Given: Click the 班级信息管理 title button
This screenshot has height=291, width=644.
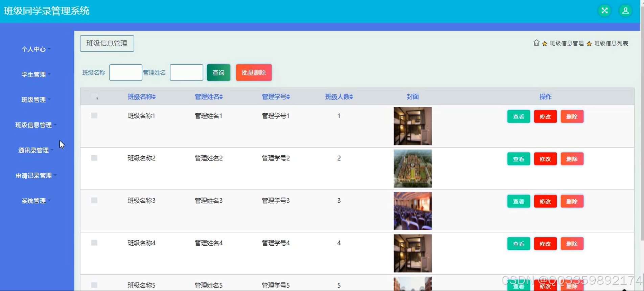Looking at the screenshot, I should [107, 43].
